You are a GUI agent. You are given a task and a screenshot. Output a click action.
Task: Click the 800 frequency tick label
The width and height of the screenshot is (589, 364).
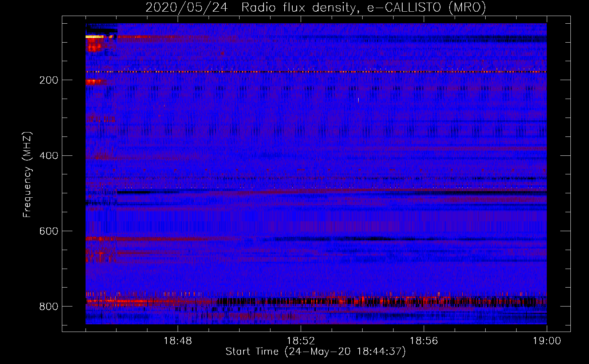[x=49, y=306]
